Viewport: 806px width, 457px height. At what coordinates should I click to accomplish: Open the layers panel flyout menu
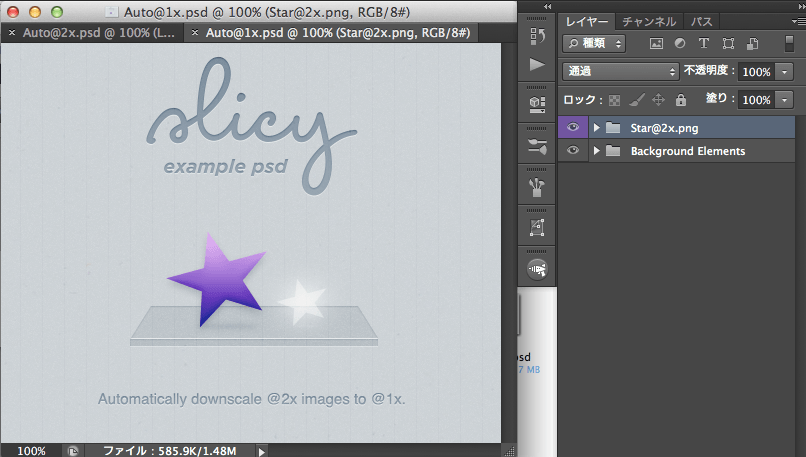point(793,21)
